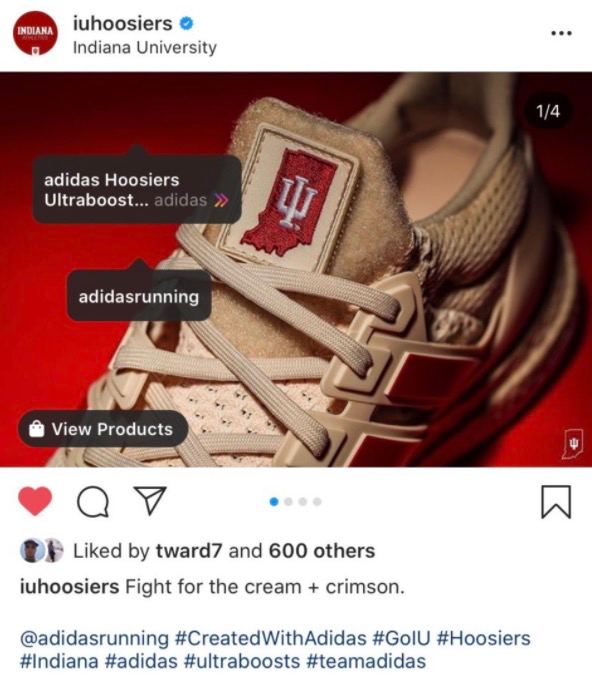
Task: Save post with bookmark icon
Action: (x=556, y=502)
